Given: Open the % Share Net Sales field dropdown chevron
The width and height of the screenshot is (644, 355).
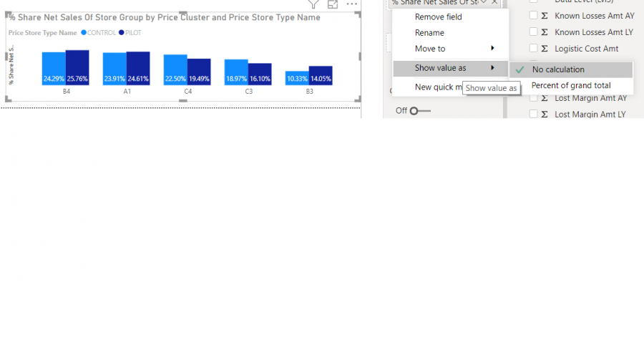Looking at the screenshot, I should pyautogui.click(x=484, y=2).
